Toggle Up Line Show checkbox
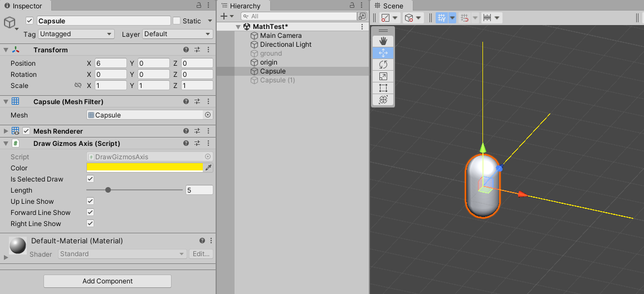The width and height of the screenshot is (644, 294). [x=90, y=201]
